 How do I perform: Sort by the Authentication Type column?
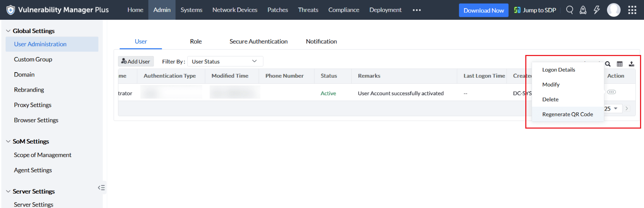[x=170, y=76]
